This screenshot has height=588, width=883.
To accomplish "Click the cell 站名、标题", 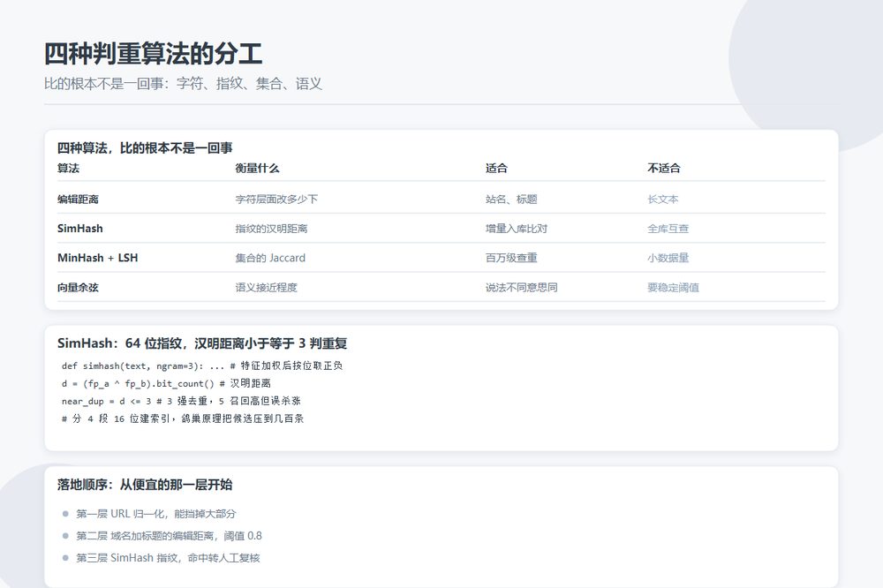I will pos(511,200).
